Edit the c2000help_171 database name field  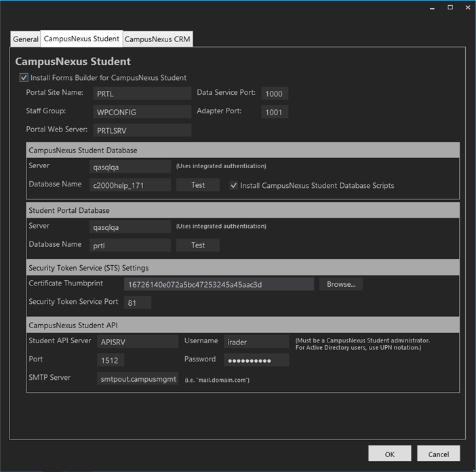(x=130, y=185)
